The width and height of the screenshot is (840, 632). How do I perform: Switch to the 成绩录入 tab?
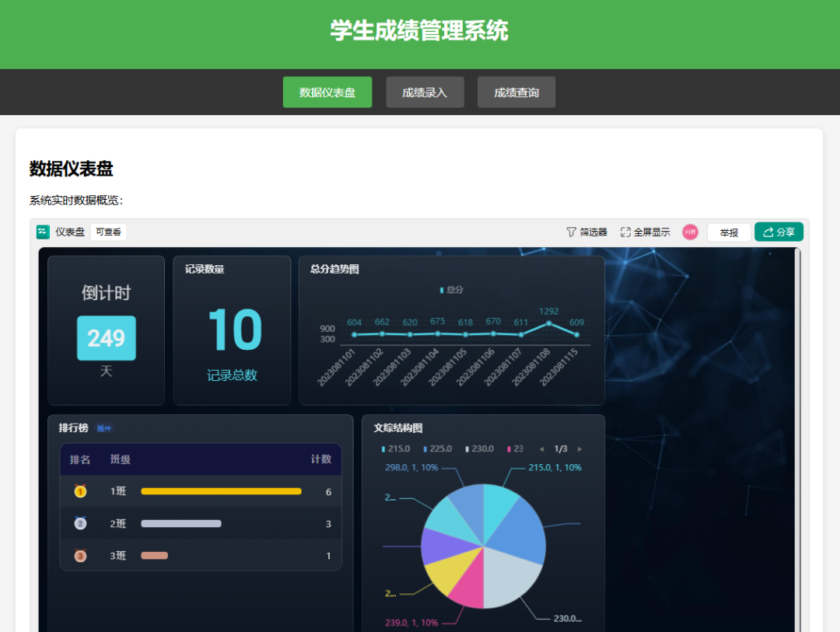click(425, 92)
